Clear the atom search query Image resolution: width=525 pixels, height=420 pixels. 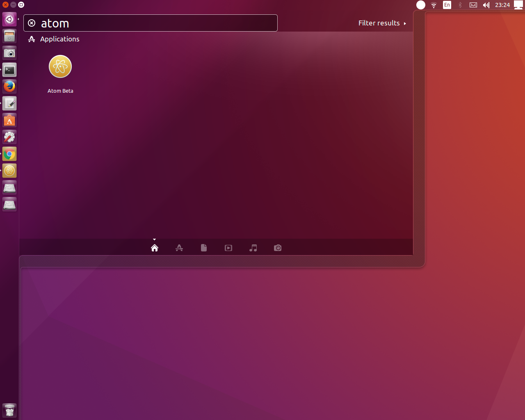[x=32, y=23]
